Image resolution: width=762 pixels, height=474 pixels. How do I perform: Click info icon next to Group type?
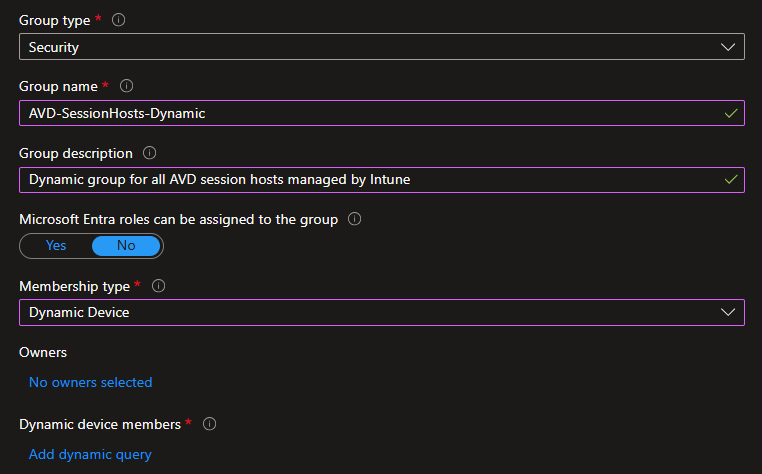pyautogui.click(x=118, y=20)
